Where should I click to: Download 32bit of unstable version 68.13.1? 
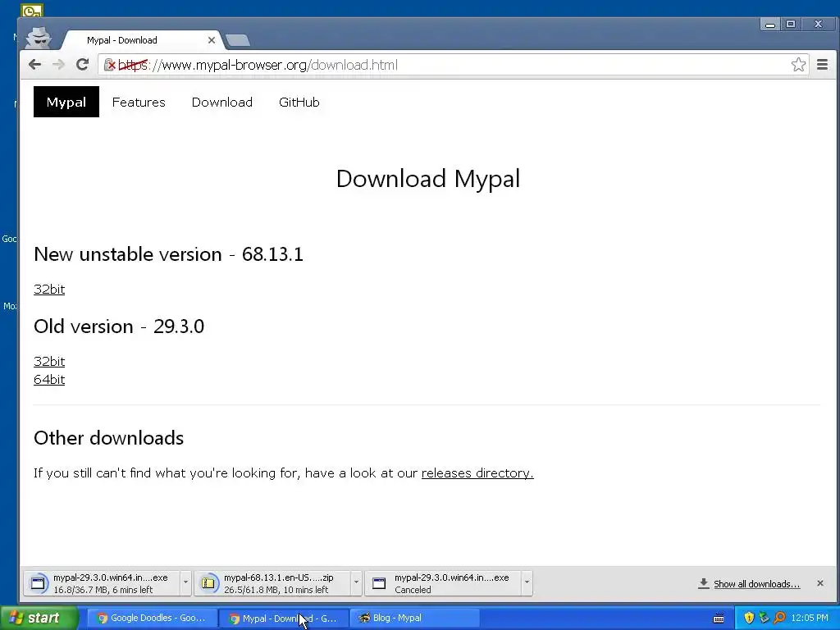coord(49,290)
